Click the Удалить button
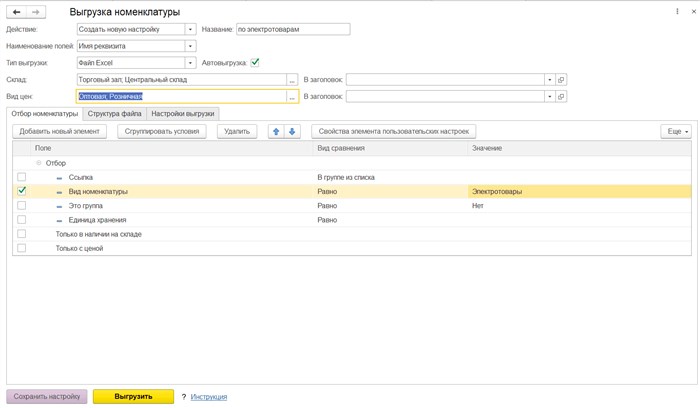The height and width of the screenshot is (408, 700). point(237,131)
